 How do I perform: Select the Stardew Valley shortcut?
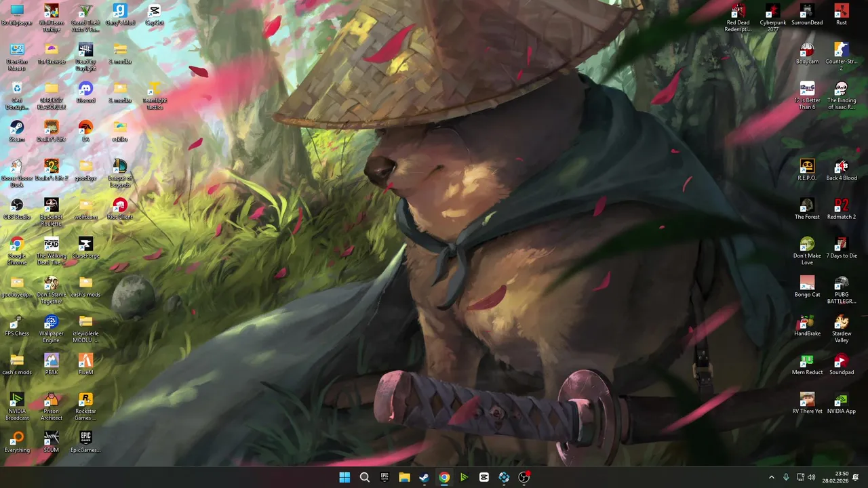842,329
